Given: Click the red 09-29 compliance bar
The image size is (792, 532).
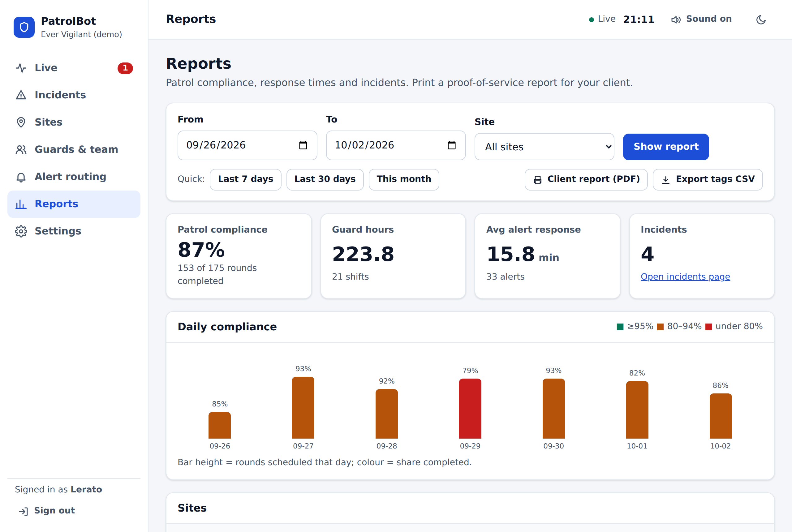Looking at the screenshot, I should (470, 409).
